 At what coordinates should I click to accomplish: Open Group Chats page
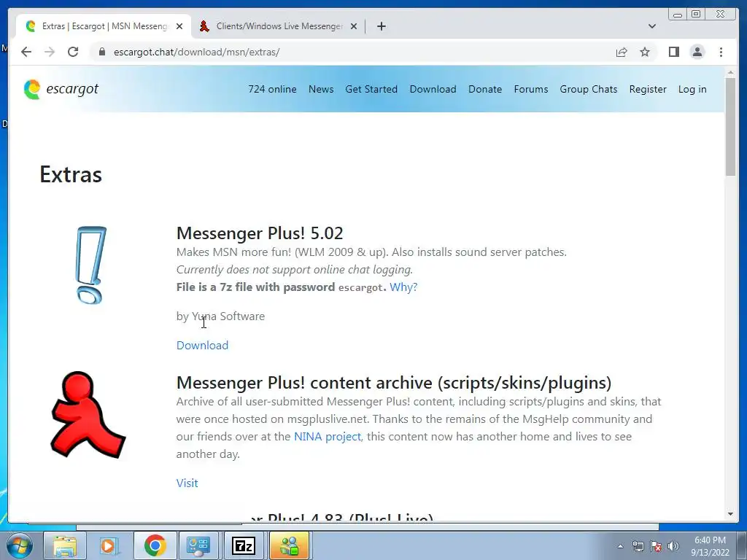[589, 89]
